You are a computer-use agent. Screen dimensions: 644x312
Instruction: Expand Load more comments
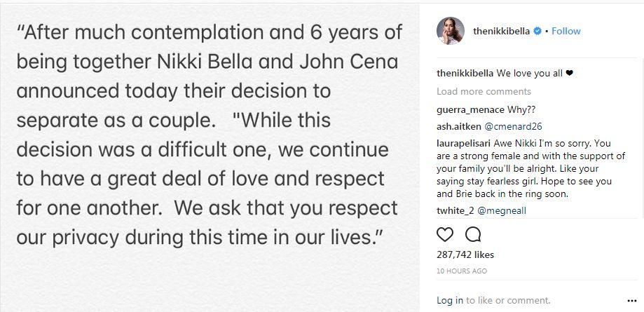pyautogui.click(x=484, y=91)
